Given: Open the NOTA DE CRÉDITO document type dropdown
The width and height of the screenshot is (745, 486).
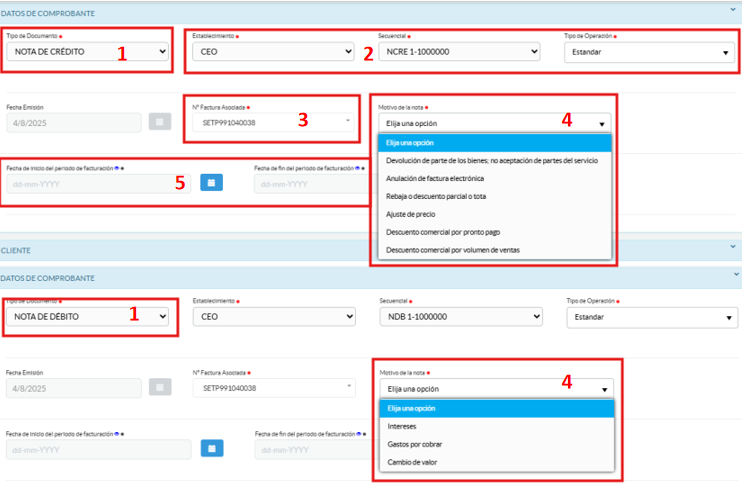Looking at the screenshot, I should point(88,52).
